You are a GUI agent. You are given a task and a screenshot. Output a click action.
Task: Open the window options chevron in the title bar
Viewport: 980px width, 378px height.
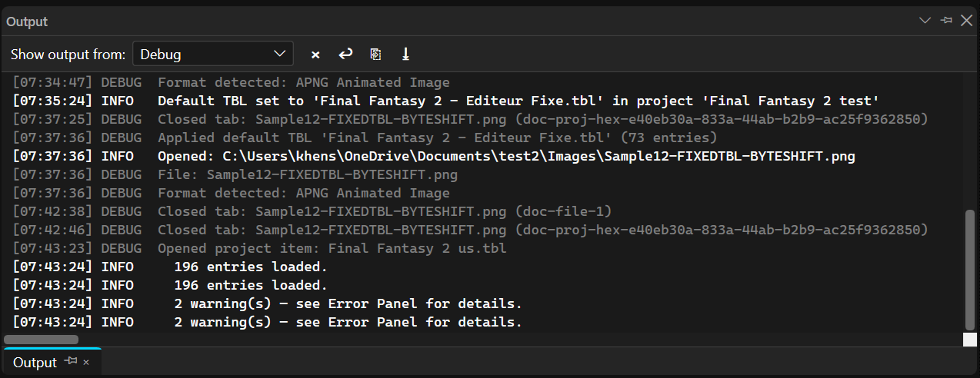click(925, 21)
